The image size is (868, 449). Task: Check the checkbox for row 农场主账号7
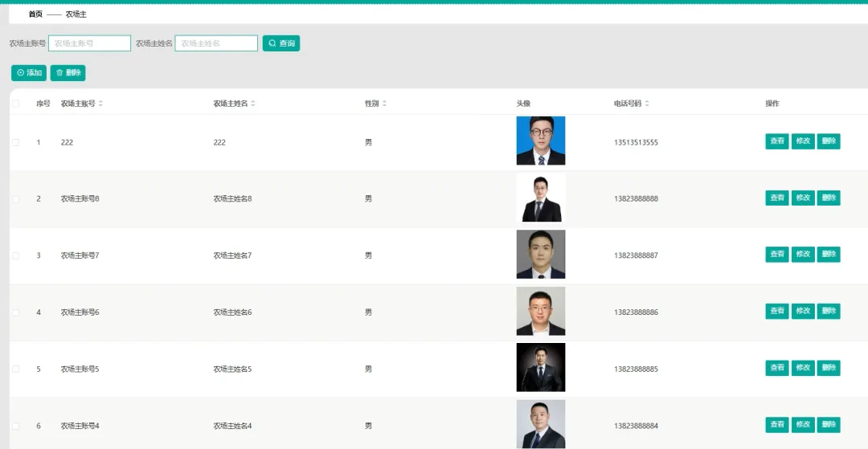click(15, 255)
